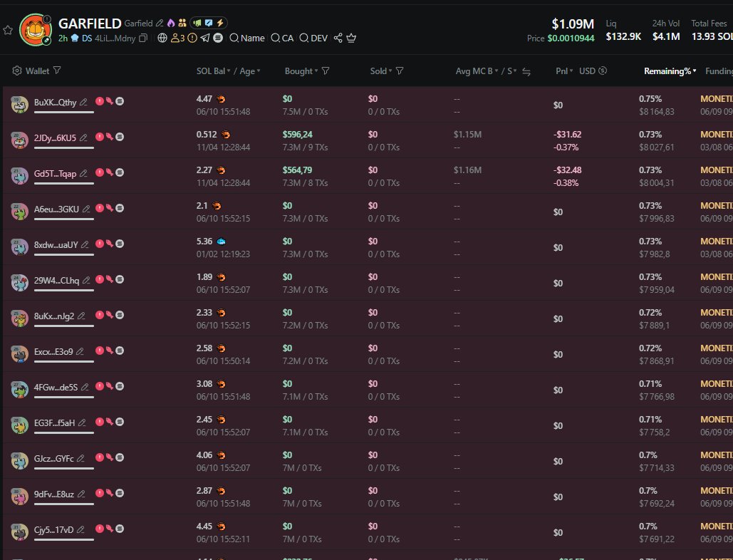The width and height of the screenshot is (733, 560).
Task: Click the $8 164,83 remaining value
Action: 656,112
